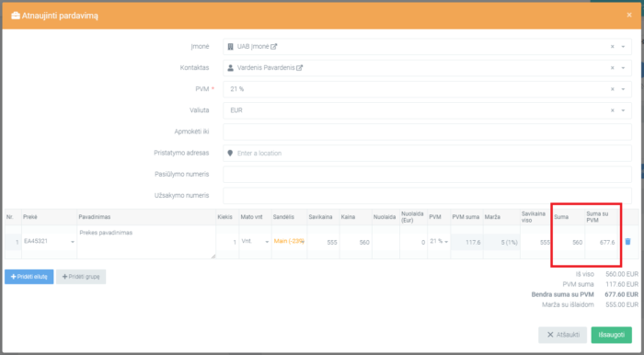Viewport: 644px width, 355px height.
Task: Expand the Valiuta dropdown arrow
Action: pyautogui.click(x=623, y=110)
